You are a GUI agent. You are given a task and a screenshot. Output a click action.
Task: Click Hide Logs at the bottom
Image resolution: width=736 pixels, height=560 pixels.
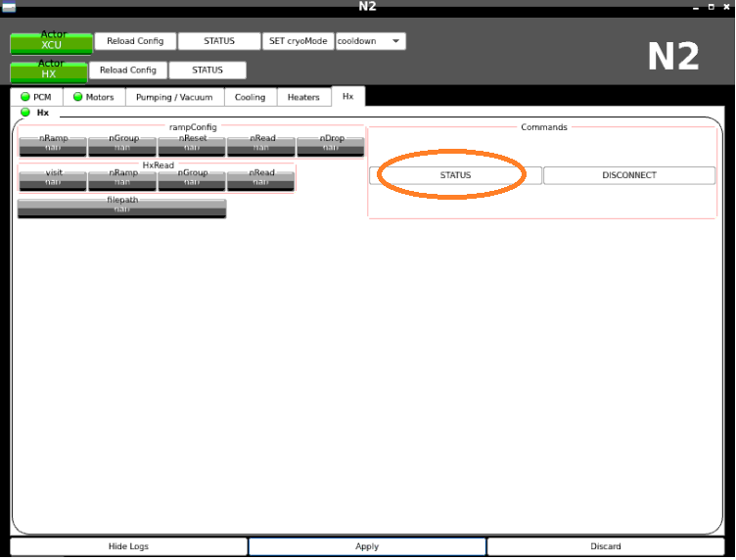tap(128, 546)
